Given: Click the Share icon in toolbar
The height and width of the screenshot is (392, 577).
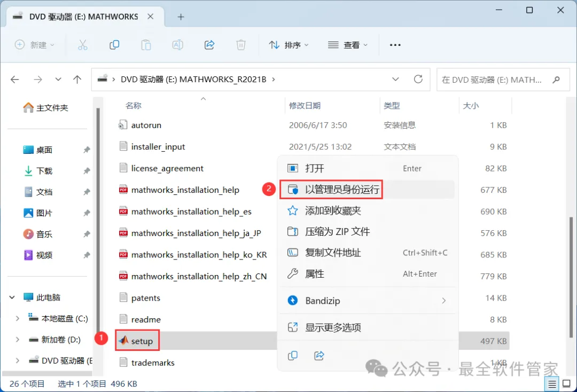Looking at the screenshot, I should pyautogui.click(x=209, y=45).
